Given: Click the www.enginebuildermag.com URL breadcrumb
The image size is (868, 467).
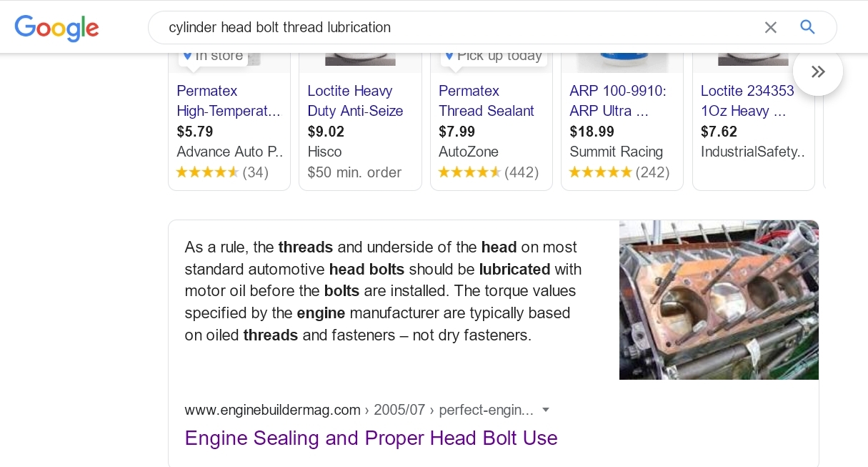Looking at the screenshot, I should [272, 410].
